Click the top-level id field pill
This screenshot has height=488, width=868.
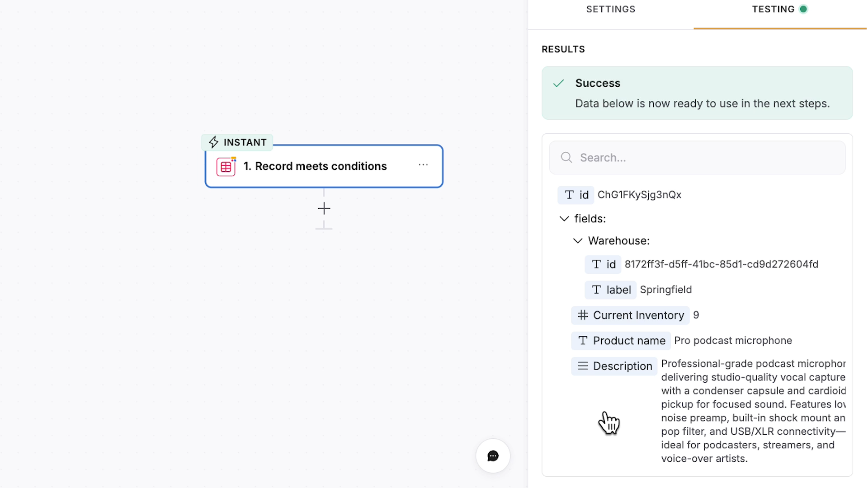(576, 195)
